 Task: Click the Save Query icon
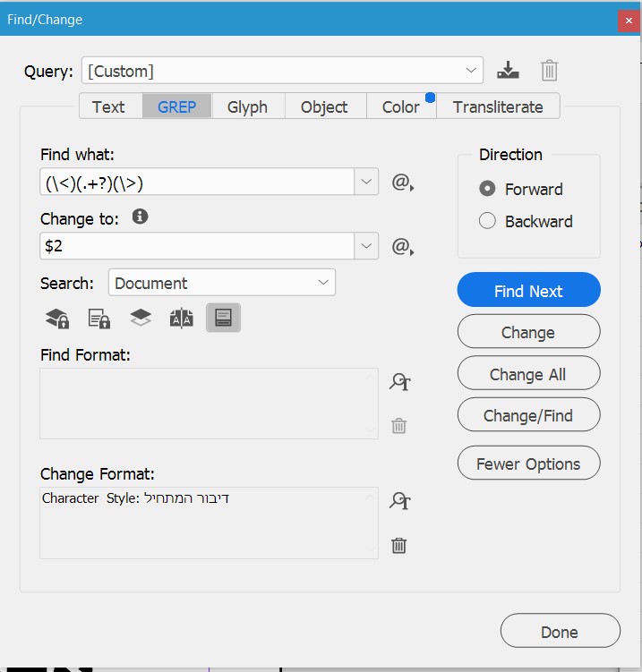tap(509, 70)
